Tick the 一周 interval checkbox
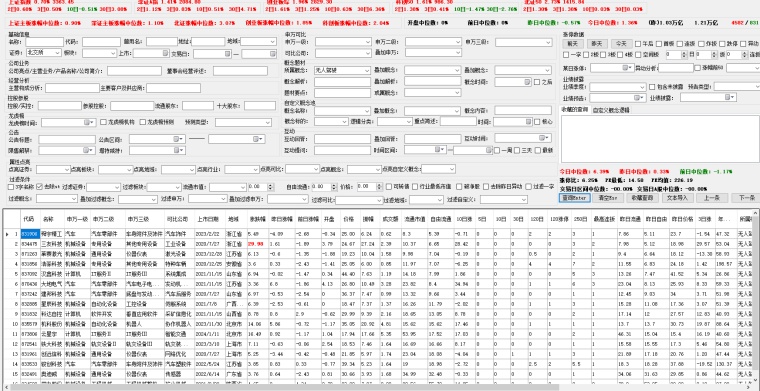Screen dimensions: 760x391 click(x=497, y=151)
